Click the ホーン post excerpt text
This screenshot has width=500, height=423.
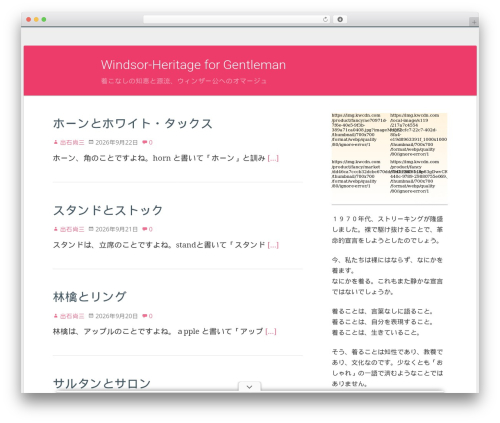[x=159, y=158]
